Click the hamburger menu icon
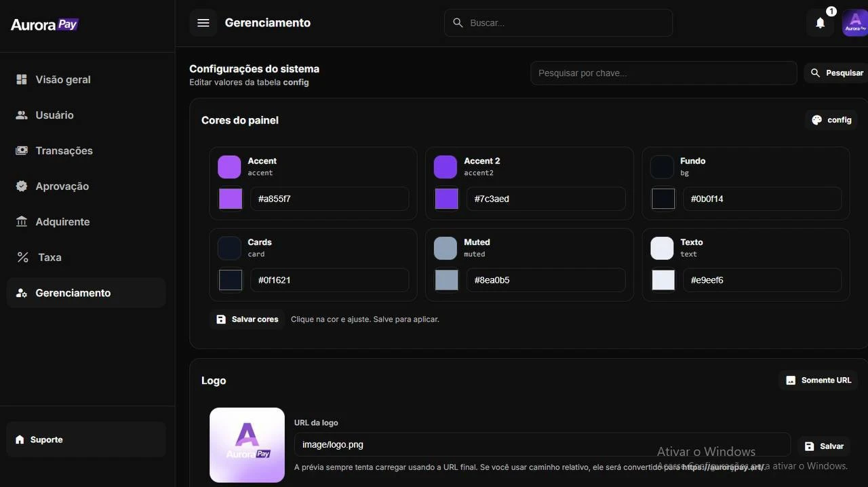Viewport: 868px width, 487px height. (203, 23)
